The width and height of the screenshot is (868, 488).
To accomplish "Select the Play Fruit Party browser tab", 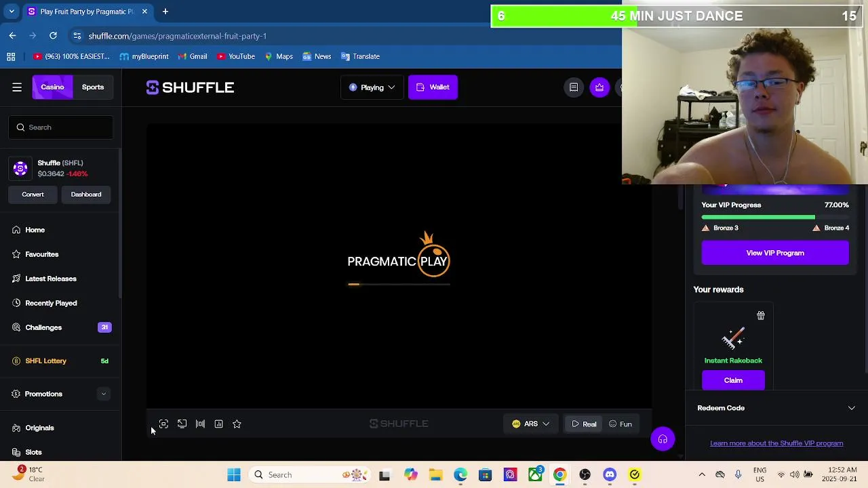I will 87,12.
